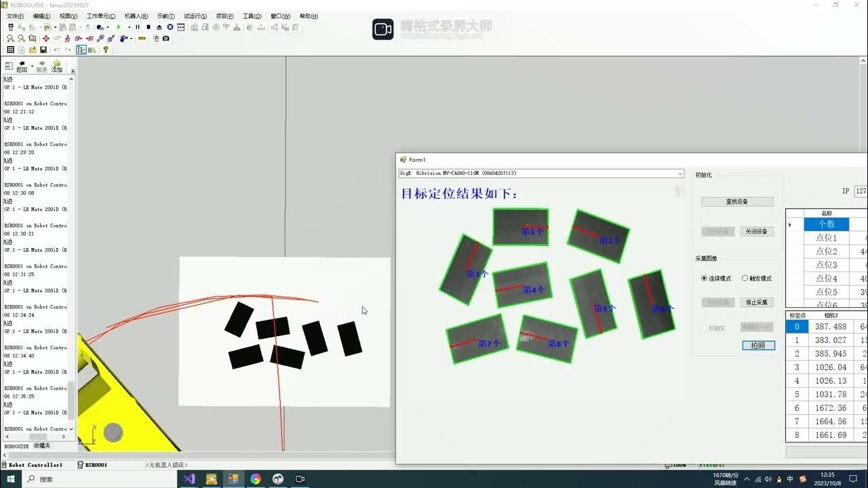Click the save floppy disk icon
The height and width of the screenshot is (488, 868).
click(43, 49)
